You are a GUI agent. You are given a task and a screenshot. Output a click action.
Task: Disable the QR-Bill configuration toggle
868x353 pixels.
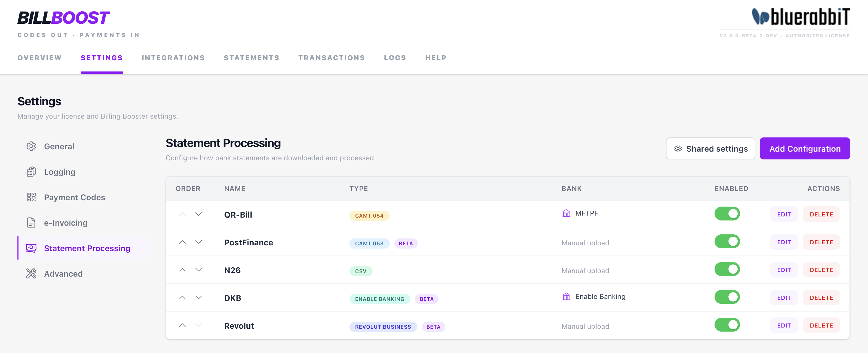pyautogui.click(x=727, y=214)
